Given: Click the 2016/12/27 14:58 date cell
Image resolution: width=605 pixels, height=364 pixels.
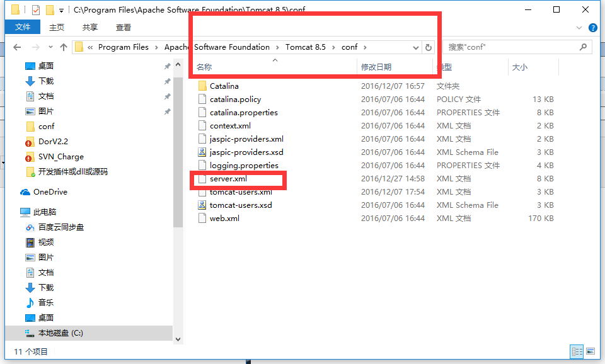Looking at the screenshot, I should (393, 178).
